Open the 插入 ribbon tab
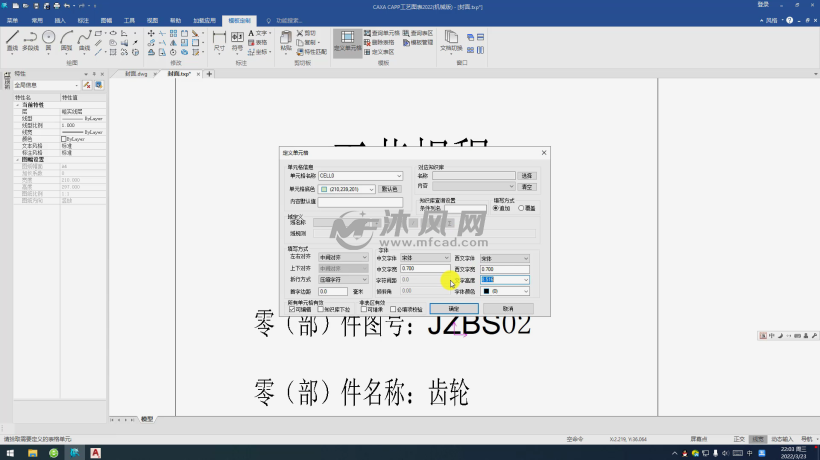This screenshot has height=460, width=820. (x=60, y=20)
